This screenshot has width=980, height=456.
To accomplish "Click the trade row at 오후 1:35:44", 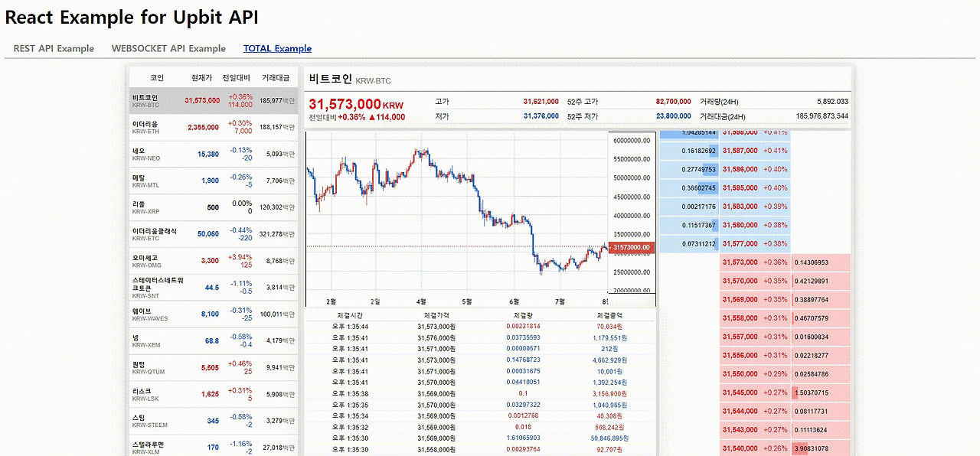I will point(480,327).
